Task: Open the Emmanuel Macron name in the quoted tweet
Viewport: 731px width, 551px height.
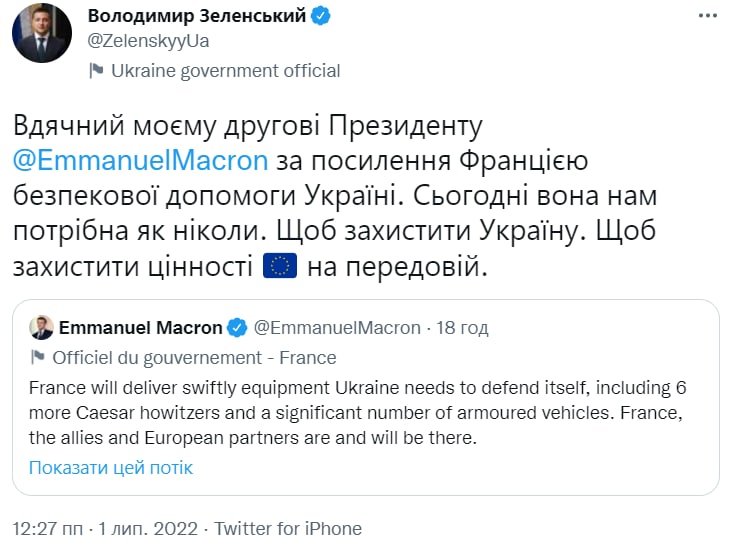Action: coord(141,328)
